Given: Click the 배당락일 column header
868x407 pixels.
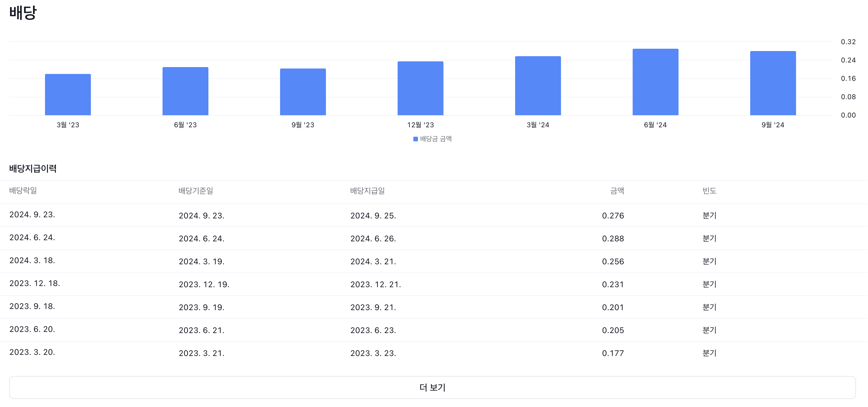Looking at the screenshot, I should click(23, 190).
